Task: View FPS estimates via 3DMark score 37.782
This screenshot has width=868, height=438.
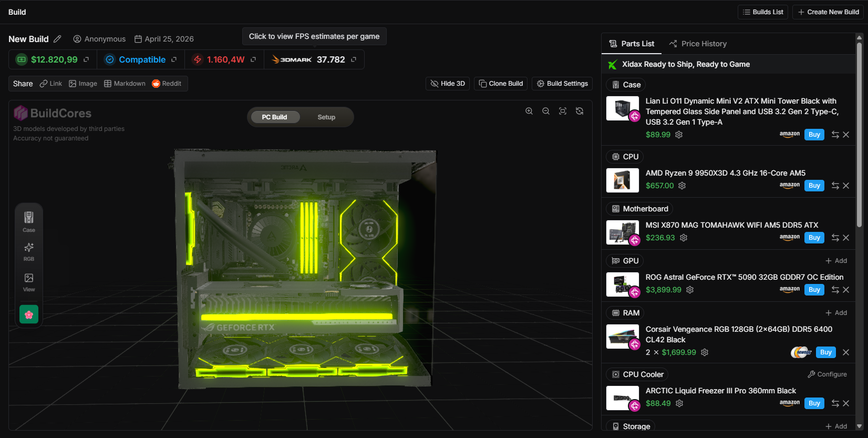Action: (314, 59)
